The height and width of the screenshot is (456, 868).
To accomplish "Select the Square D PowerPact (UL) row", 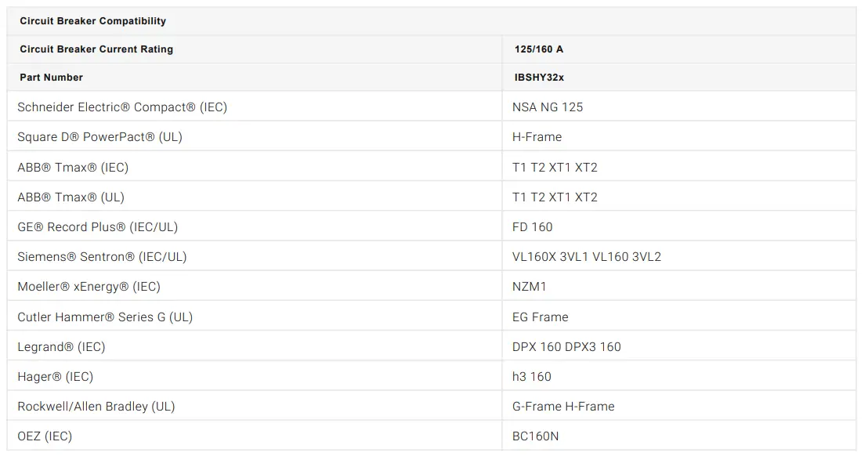I will point(99,137).
